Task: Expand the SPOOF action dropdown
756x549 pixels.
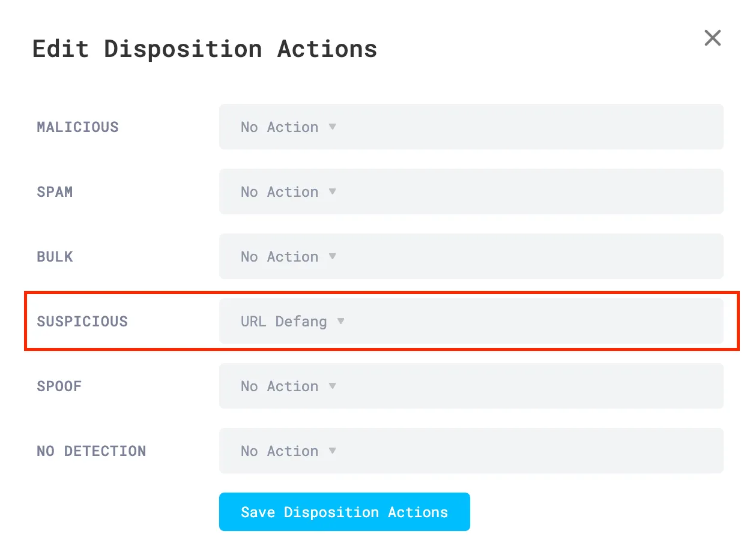Action: [471, 386]
